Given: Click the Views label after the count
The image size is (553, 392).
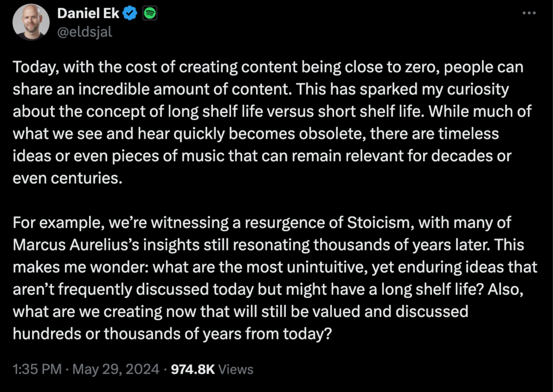Looking at the screenshot, I should [x=236, y=369].
